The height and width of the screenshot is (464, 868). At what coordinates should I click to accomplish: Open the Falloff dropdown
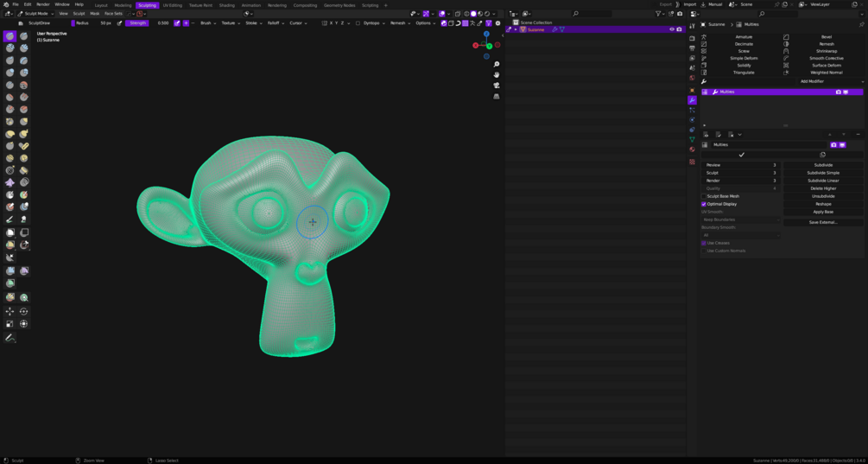[276, 23]
